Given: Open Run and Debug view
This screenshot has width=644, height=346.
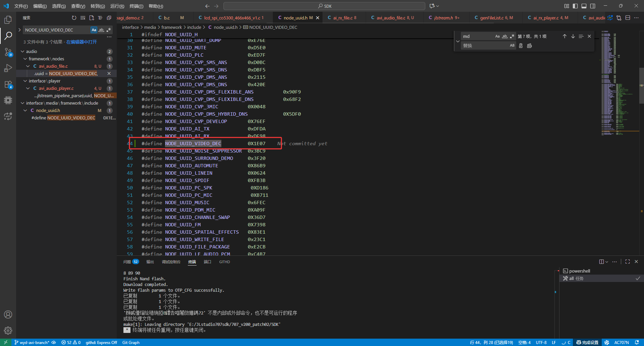Looking at the screenshot, I should pyautogui.click(x=8, y=68).
